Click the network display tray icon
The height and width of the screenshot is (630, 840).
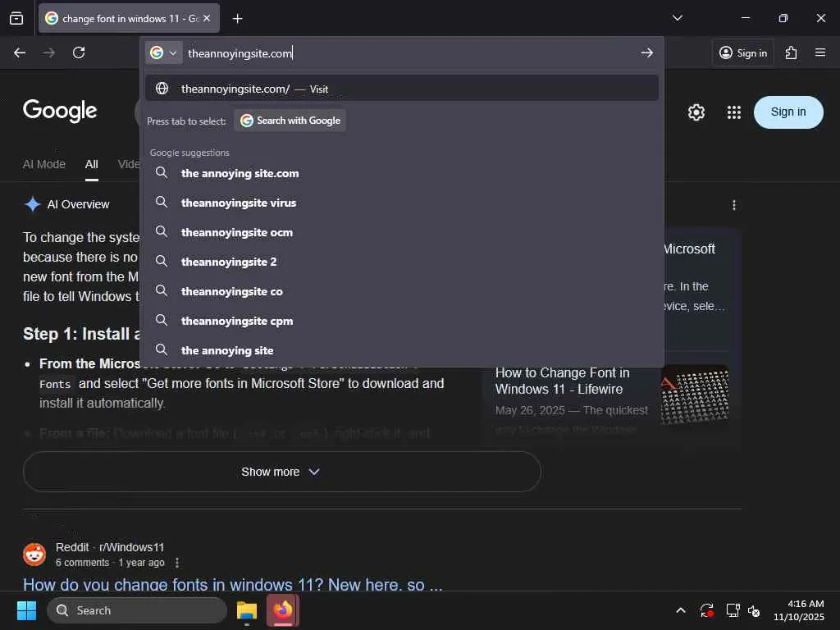[733, 610]
